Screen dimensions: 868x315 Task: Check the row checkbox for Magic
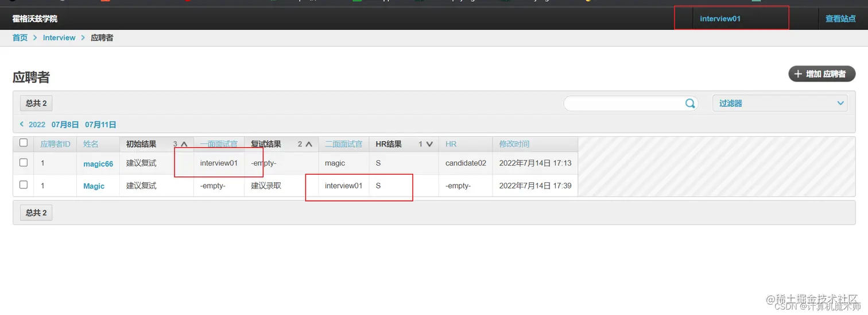tap(24, 185)
